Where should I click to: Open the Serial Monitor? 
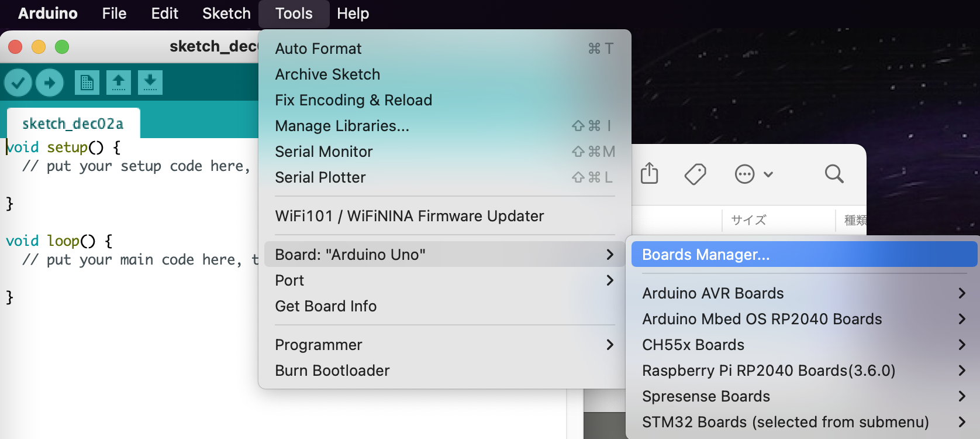coord(445,152)
